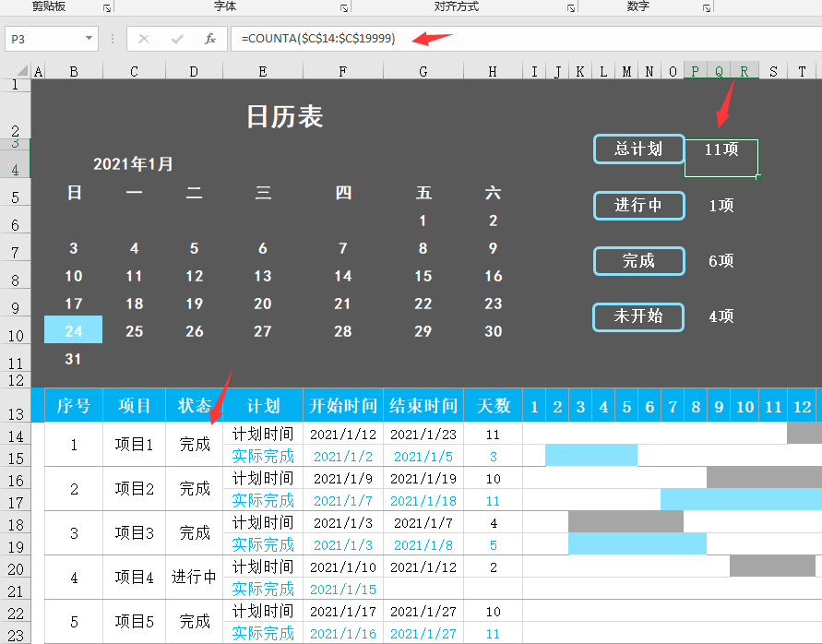Select actual start 2021/1/15 cell
822x644 pixels.
343,590
